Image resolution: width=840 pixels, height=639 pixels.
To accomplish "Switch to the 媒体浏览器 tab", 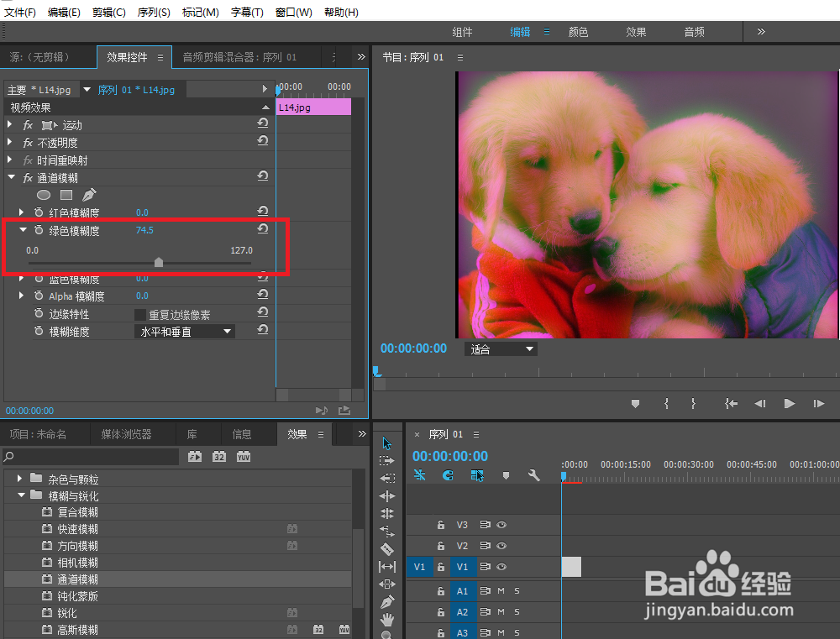I will click(x=127, y=434).
